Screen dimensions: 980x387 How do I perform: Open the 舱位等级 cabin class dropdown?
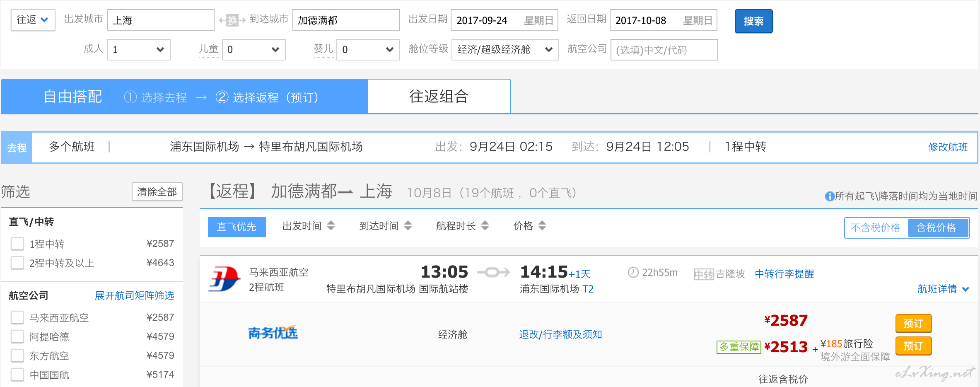click(x=505, y=50)
